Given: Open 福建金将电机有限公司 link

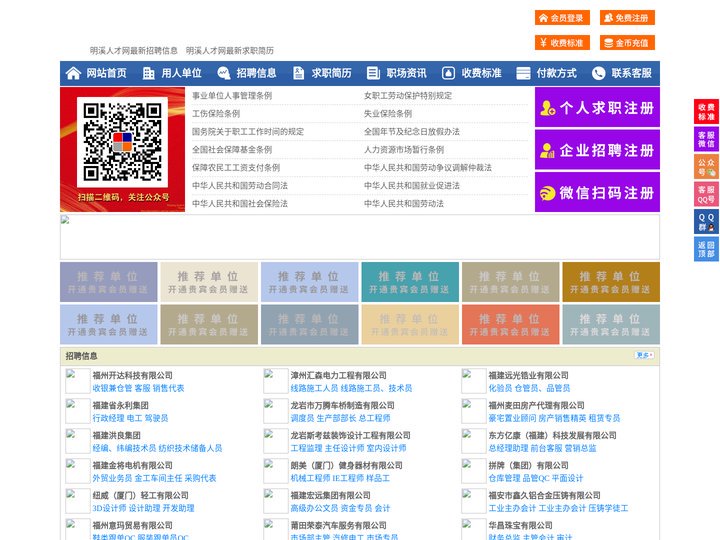Looking at the screenshot, I should click(133, 465).
